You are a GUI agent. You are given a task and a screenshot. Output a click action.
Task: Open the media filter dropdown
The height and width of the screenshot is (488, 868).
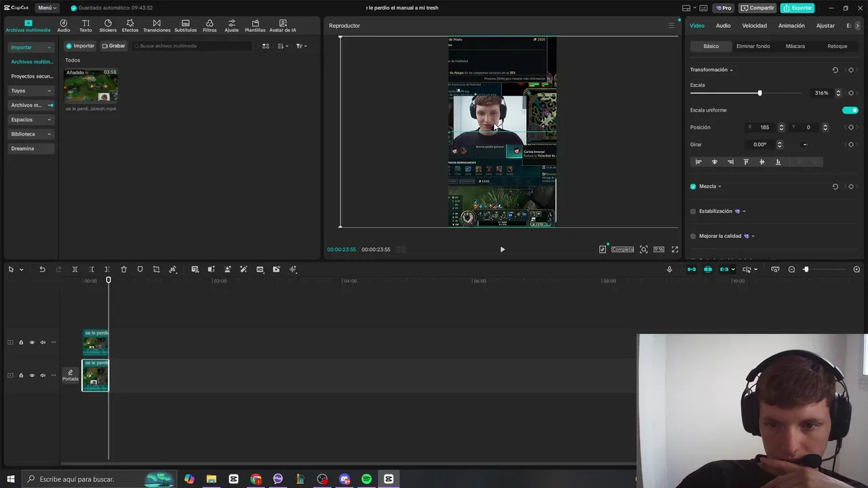(302, 46)
